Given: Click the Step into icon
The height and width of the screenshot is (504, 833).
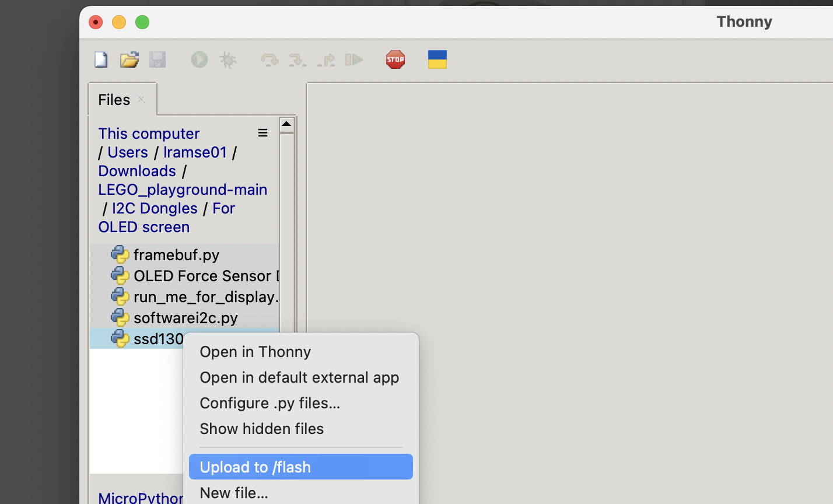Looking at the screenshot, I should (297, 60).
